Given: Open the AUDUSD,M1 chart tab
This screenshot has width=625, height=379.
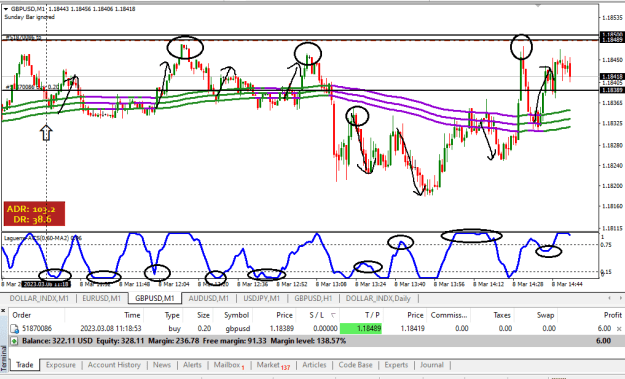Looking at the screenshot, I should [208, 298].
